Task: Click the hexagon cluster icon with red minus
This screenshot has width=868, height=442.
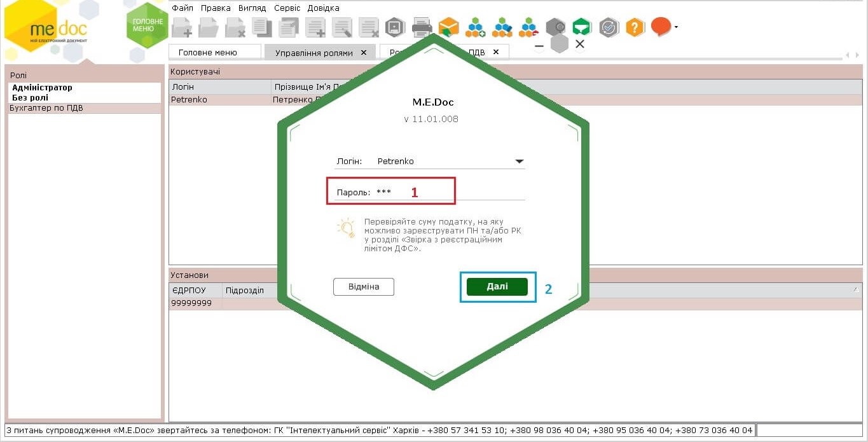Action: (x=528, y=27)
